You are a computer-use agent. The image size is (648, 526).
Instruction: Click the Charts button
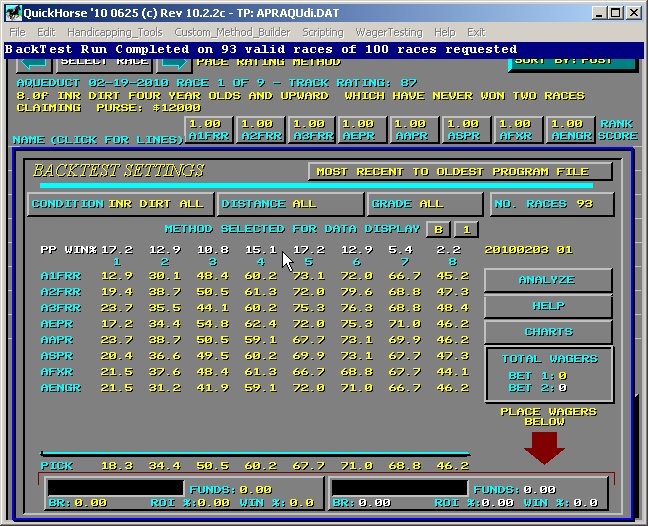pyautogui.click(x=546, y=332)
